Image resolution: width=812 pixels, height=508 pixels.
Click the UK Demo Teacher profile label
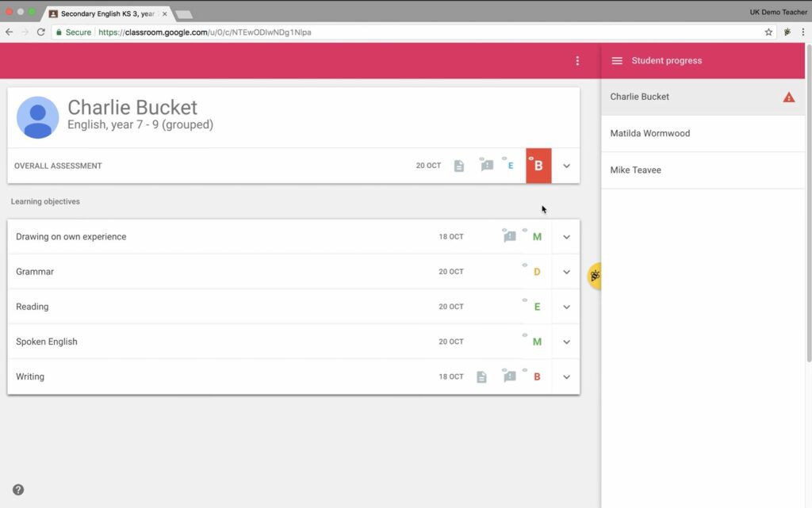point(779,12)
